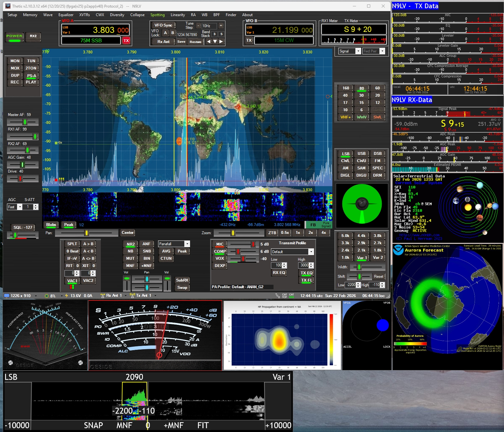The width and height of the screenshot is (504, 432).
Task: Click the band stack right arrow
Action: click(221, 41)
